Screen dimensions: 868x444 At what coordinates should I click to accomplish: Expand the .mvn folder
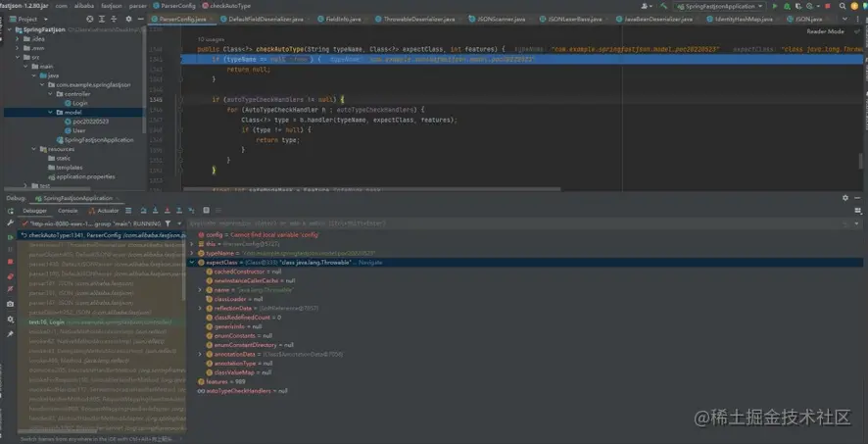(18, 48)
